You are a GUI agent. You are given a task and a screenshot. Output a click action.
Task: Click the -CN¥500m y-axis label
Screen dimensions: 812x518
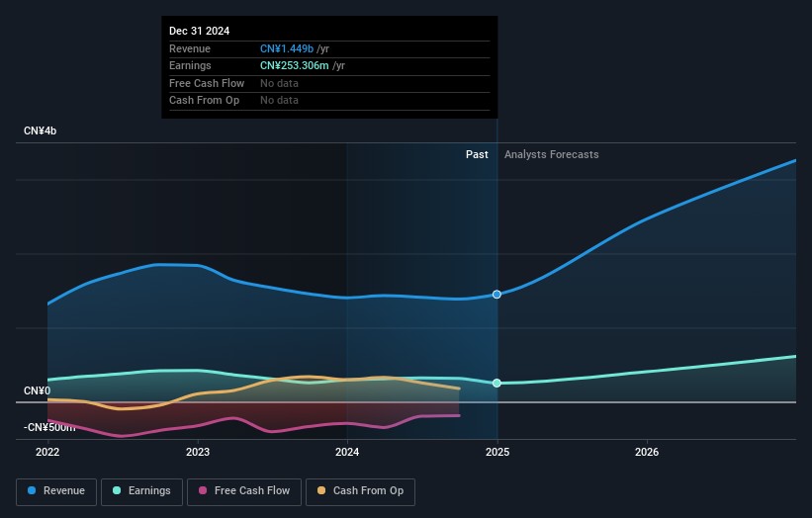tap(49, 427)
